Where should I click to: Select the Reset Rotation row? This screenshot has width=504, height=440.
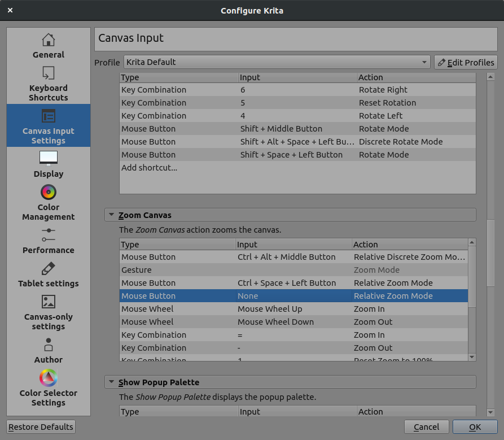tap(297, 103)
